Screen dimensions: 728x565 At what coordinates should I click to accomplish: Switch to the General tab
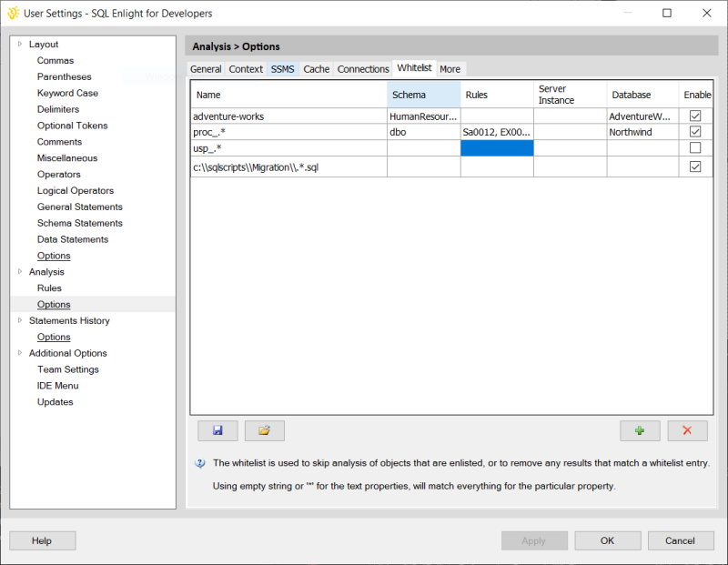click(x=206, y=69)
